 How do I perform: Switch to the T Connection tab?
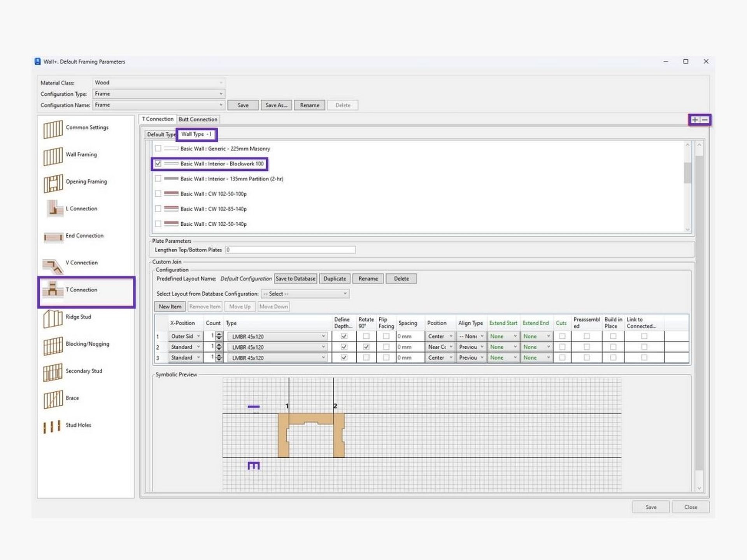[x=158, y=119]
